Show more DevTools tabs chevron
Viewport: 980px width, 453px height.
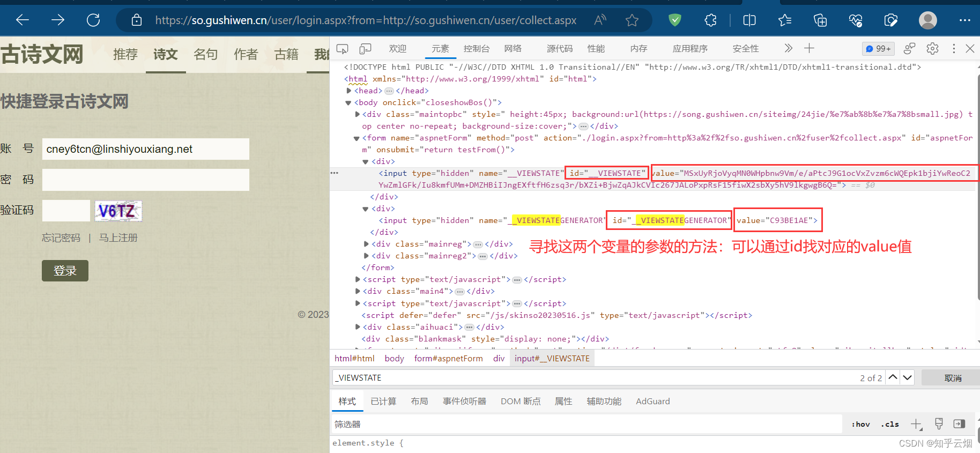[788, 48]
